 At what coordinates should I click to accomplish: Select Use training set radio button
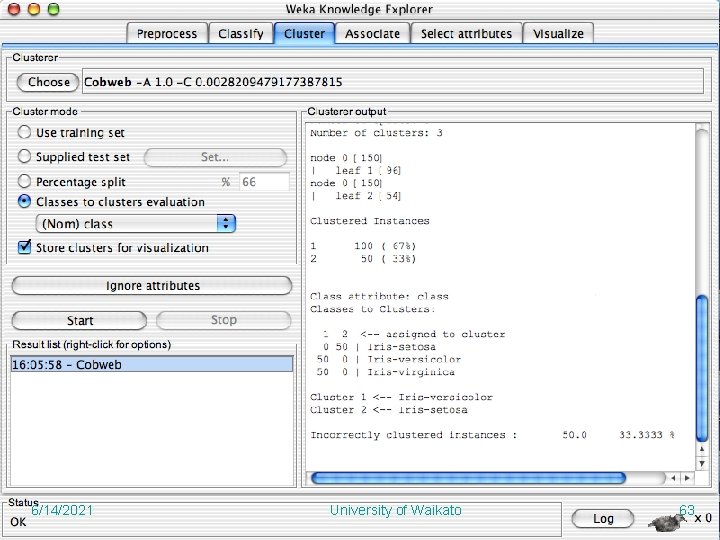[24, 132]
